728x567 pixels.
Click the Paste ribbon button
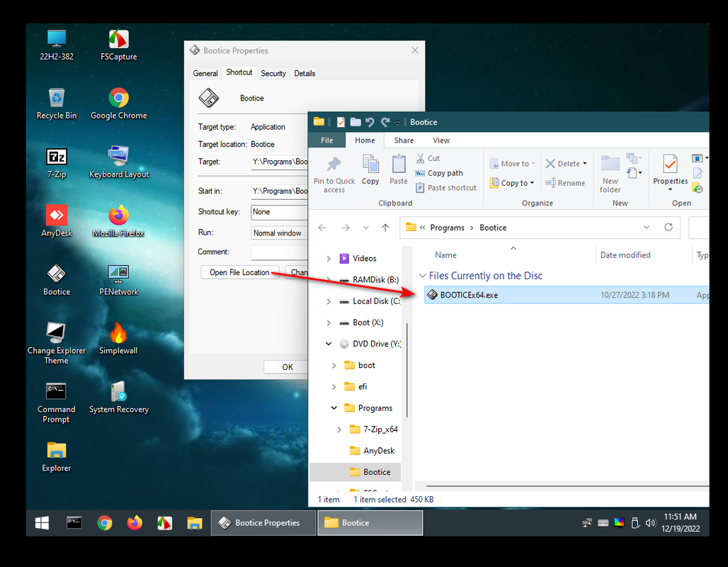(x=399, y=170)
